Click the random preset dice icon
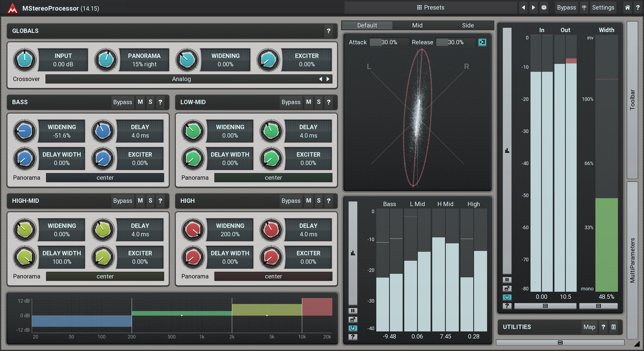This screenshot has height=351, width=644. (544, 8)
